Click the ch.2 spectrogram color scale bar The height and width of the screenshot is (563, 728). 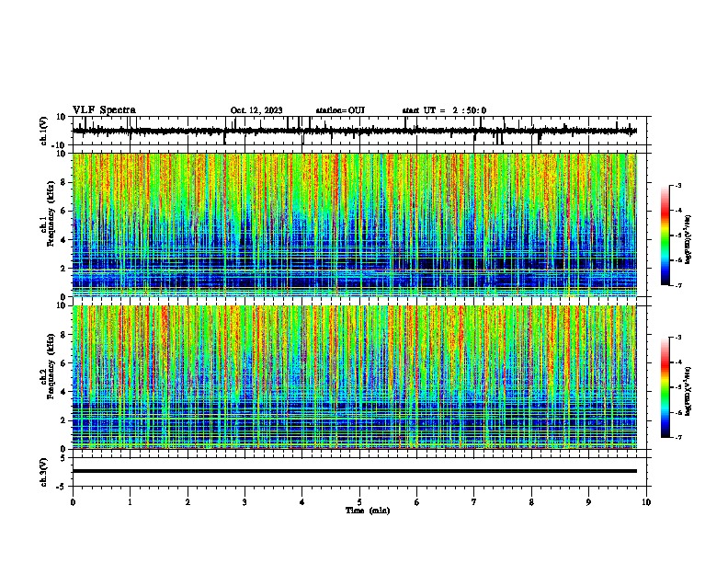coord(665,387)
